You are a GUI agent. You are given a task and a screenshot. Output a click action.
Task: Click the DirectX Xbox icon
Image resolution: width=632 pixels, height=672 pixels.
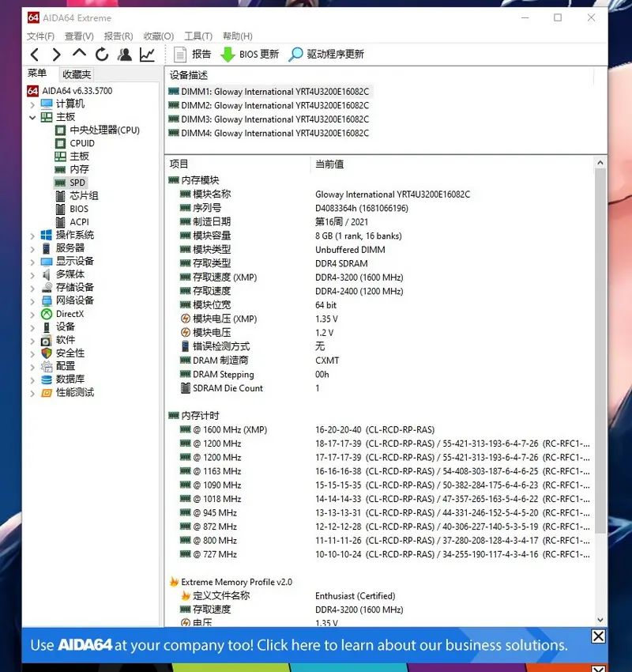point(47,314)
